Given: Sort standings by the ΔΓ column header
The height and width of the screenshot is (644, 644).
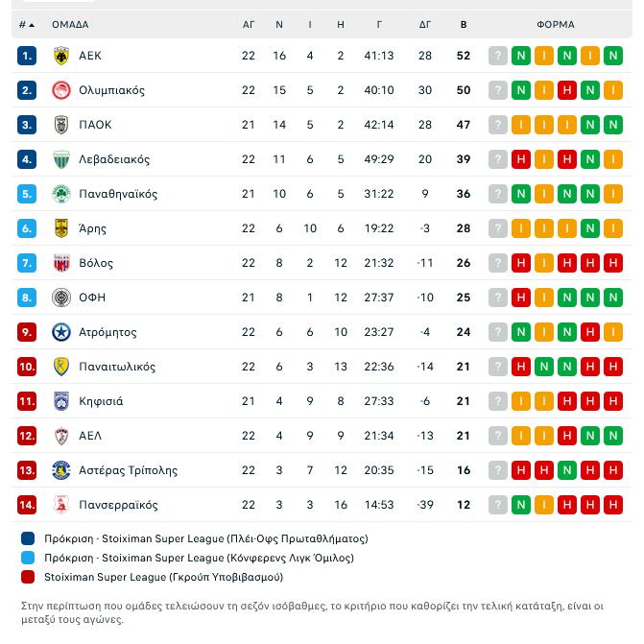Looking at the screenshot, I should [x=425, y=25].
